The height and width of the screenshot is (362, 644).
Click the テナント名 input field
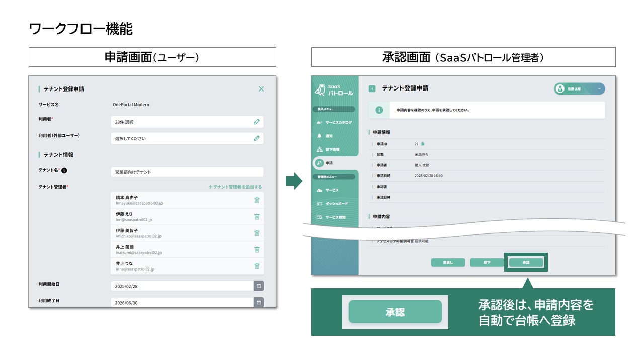[187, 172]
